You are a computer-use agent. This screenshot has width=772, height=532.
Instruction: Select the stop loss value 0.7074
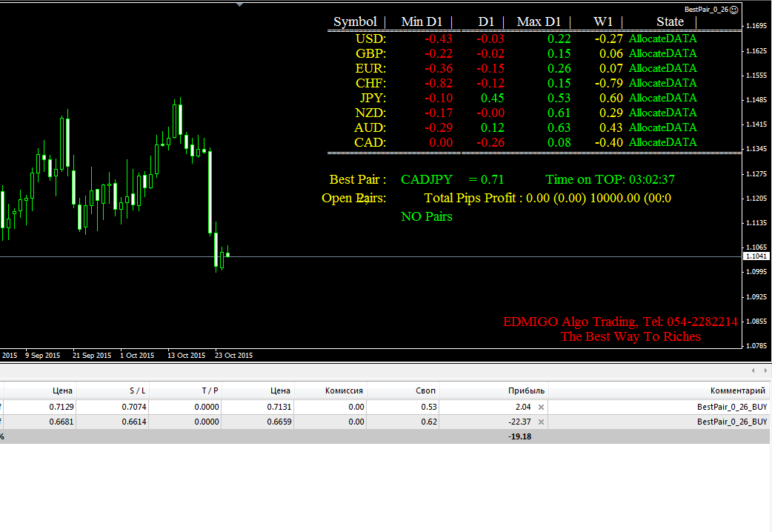pos(134,407)
